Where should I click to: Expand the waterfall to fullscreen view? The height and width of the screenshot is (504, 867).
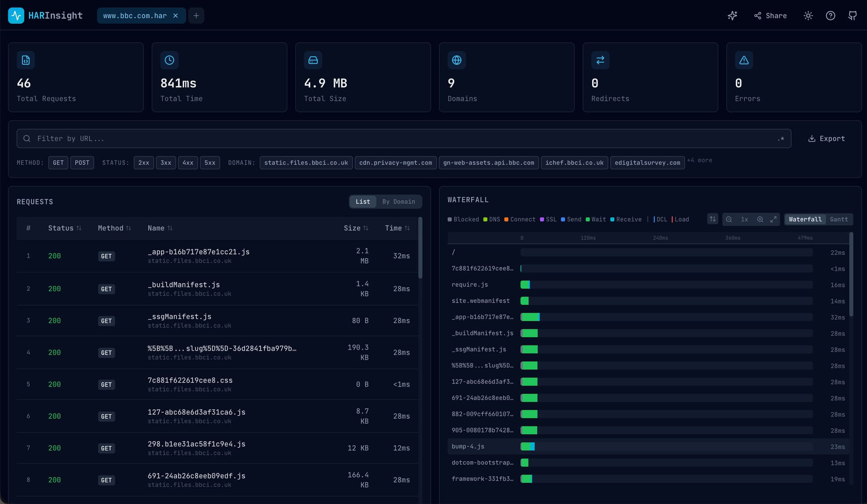pos(774,219)
